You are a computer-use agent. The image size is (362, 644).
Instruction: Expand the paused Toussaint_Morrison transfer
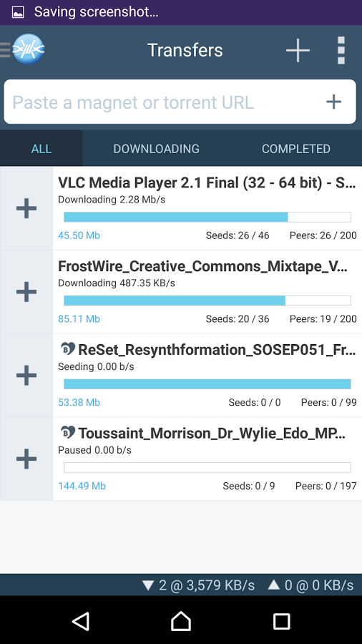tap(26, 459)
